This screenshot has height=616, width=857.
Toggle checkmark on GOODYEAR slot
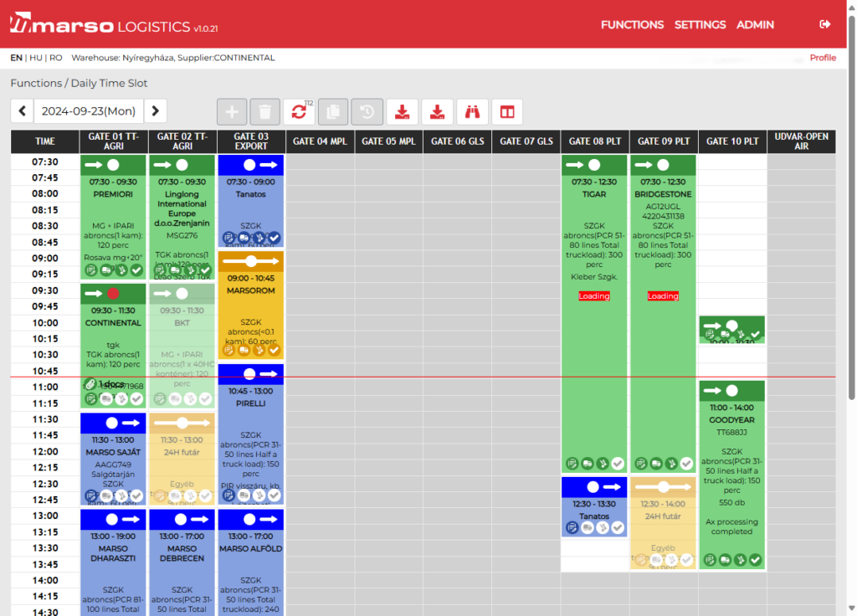[x=755, y=559]
